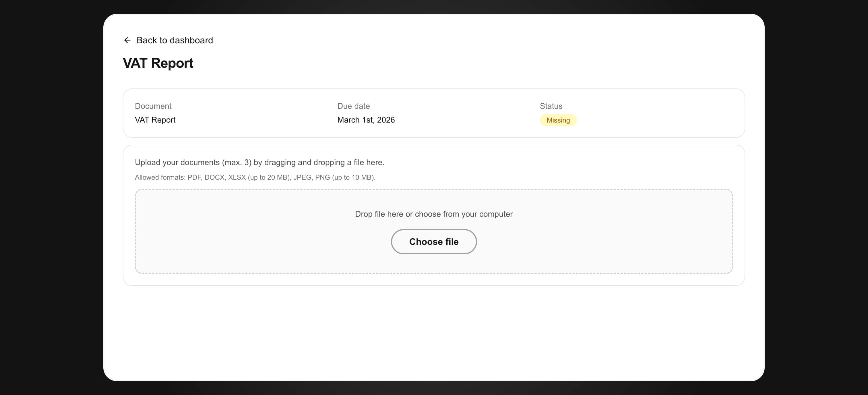Click the Missing label to view status details

pos(558,120)
